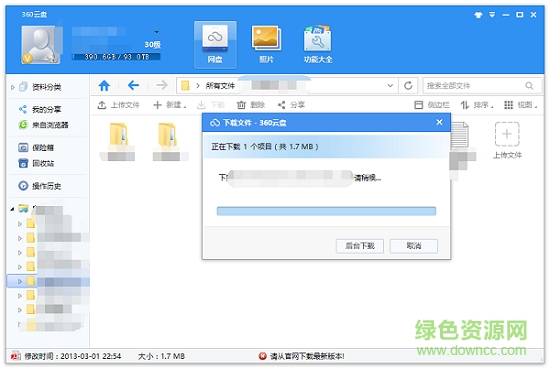550x369 pixels.
Task: Click the user avatar picture
Action: pyautogui.click(x=41, y=45)
